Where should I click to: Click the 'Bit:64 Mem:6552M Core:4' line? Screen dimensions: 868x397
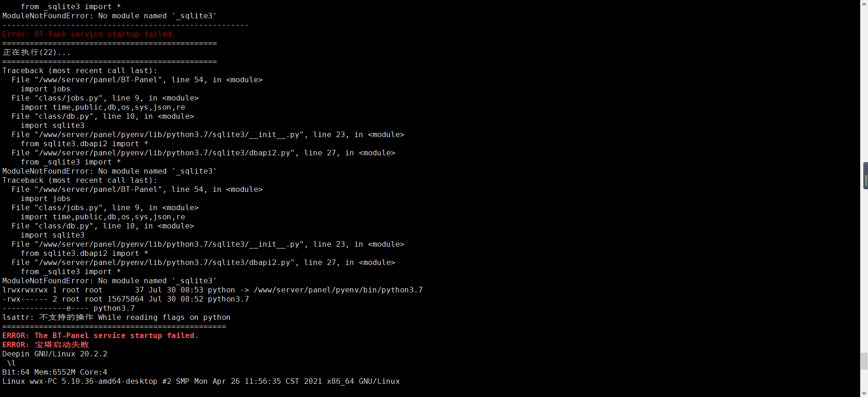(55, 372)
